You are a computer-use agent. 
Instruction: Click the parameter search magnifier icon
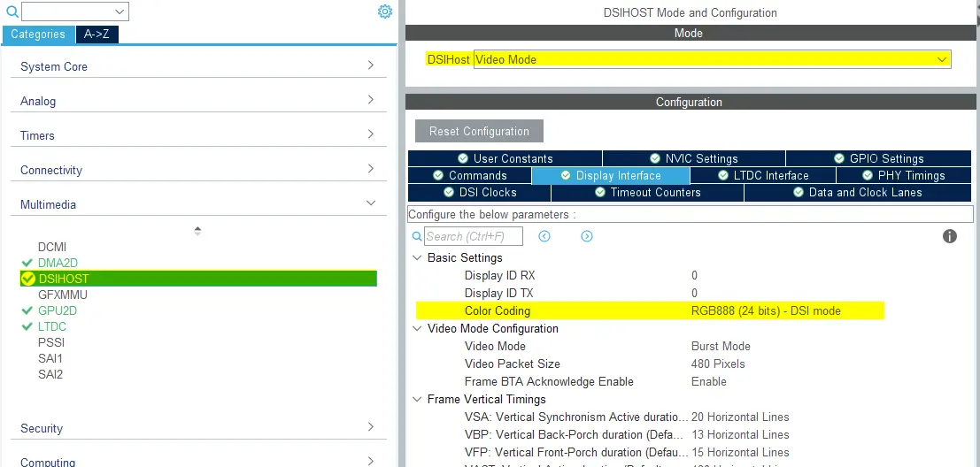tap(417, 236)
